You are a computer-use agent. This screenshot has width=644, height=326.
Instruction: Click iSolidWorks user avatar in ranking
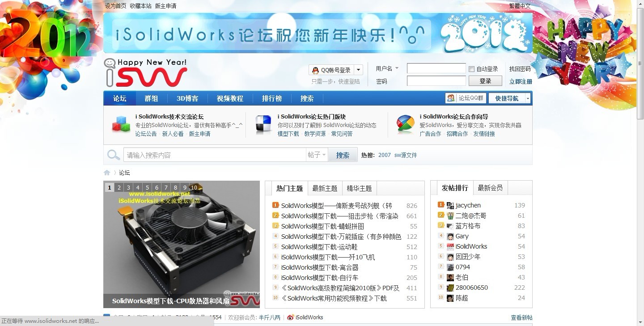[450, 246]
